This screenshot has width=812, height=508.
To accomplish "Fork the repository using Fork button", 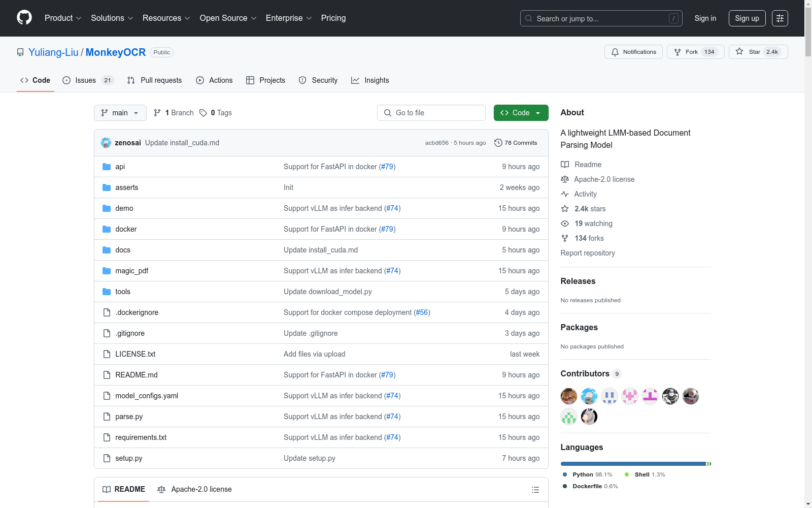I will [x=696, y=52].
